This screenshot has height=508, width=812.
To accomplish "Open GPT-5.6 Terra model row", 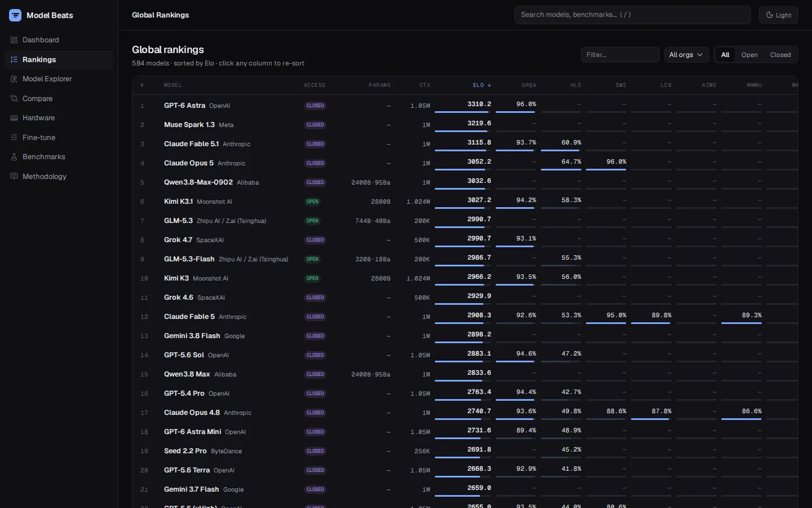I will click(465, 470).
